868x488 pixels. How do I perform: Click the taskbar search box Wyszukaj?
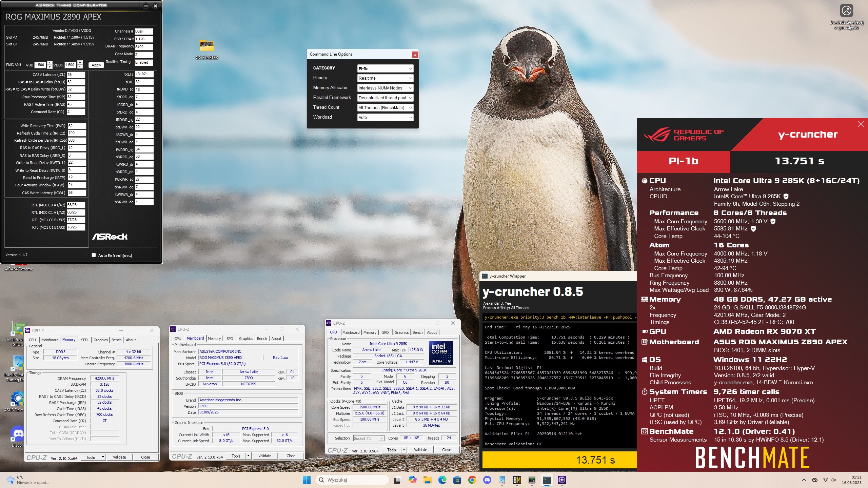(x=353, y=480)
